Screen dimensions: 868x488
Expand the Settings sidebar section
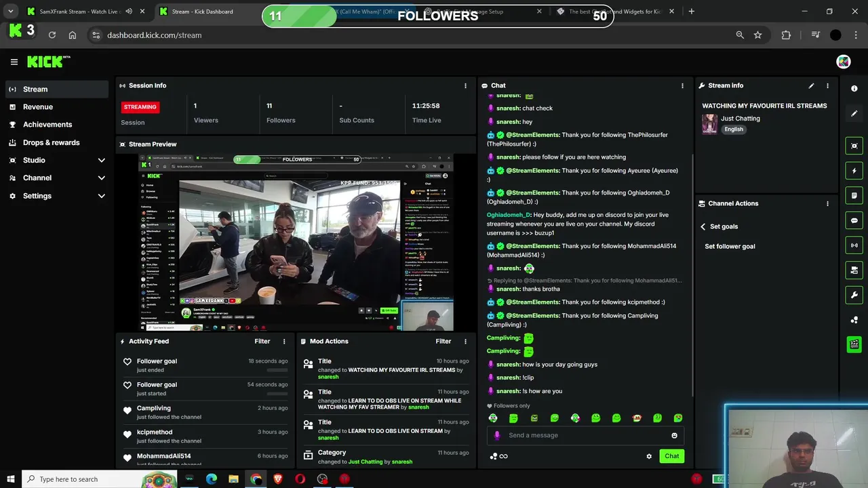57,196
